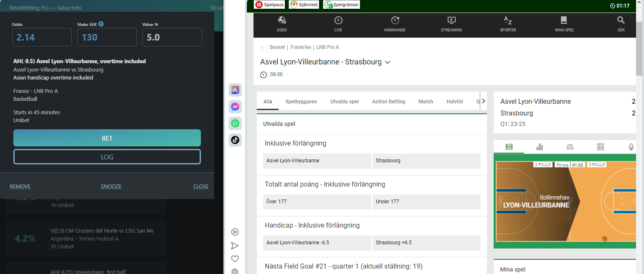The image size is (644, 274).
Task: Click the back chevron before Basket breadcrumb
Action: coord(262,47)
